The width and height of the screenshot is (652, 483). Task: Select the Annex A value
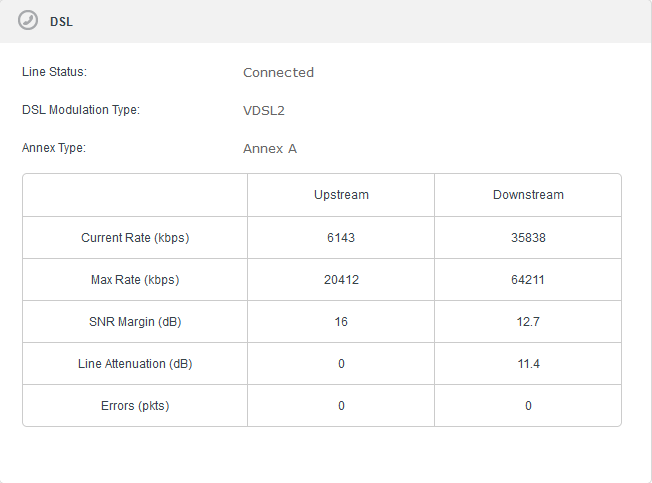click(270, 148)
